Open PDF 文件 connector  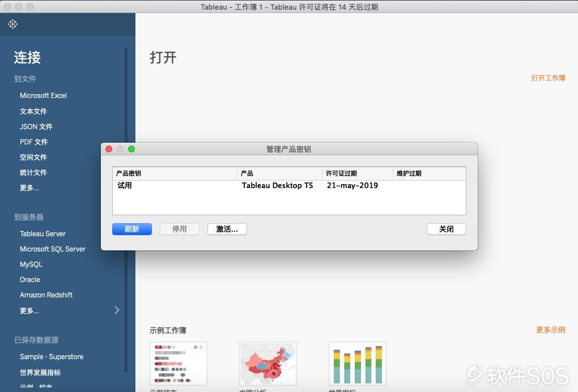[33, 142]
